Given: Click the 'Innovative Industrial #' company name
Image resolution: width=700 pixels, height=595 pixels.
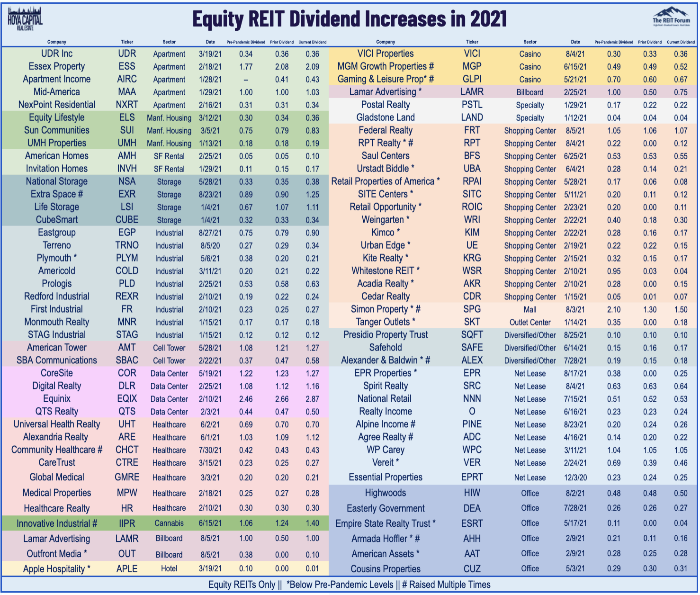Looking at the screenshot, I should 57,523.
